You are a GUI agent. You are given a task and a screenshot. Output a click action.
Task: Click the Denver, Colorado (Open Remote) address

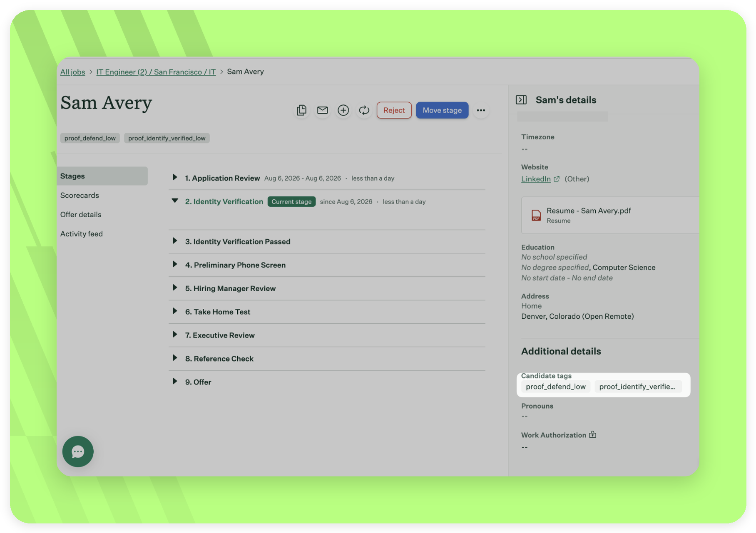click(577, 316)
